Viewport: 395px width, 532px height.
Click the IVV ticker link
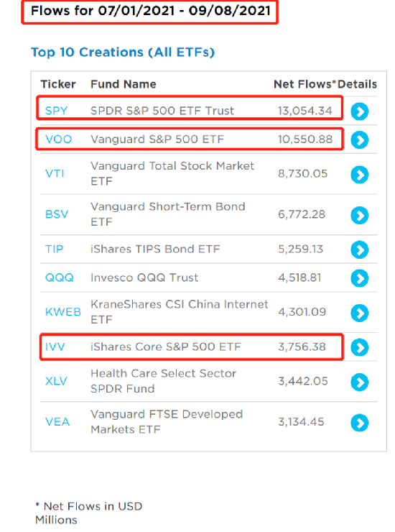tap(55, 347)
